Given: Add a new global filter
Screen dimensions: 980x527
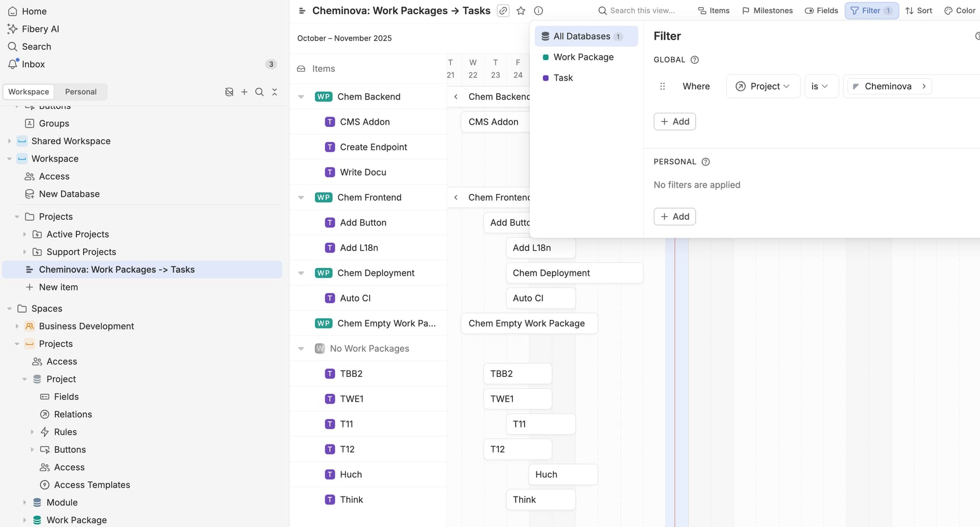Looking at the screenshot, I should 674,121.
